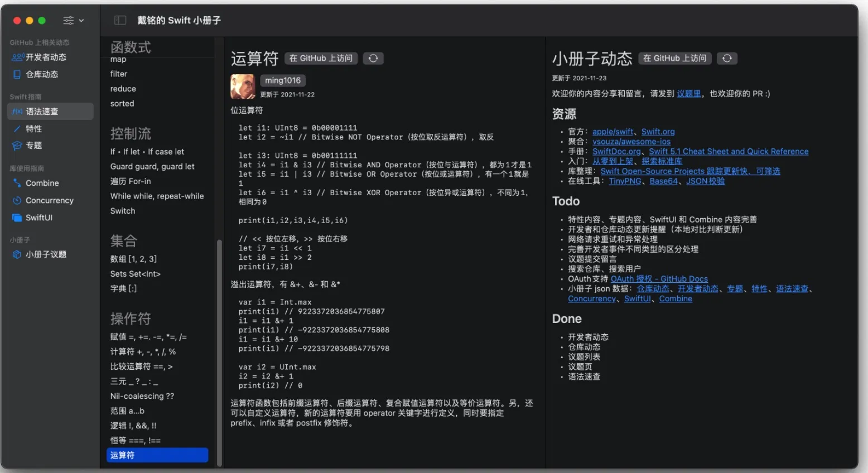Open the OAuth 授权 - GitHub Docs link
The image size is (868, 473).
(659, 279)
